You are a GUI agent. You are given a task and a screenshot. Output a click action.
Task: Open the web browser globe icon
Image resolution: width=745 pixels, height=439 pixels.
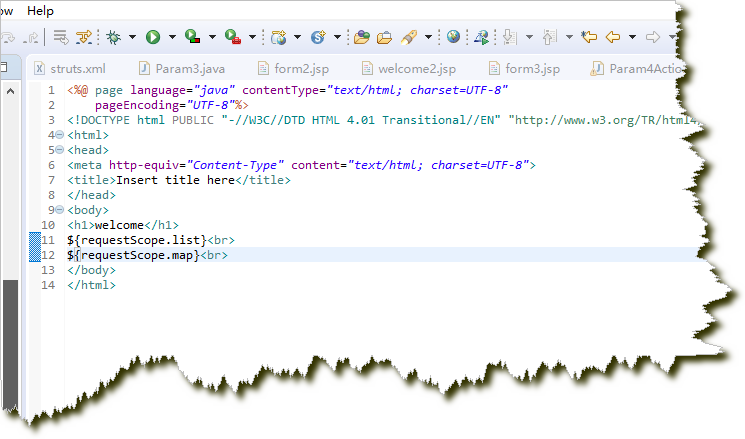click(453, 37)
